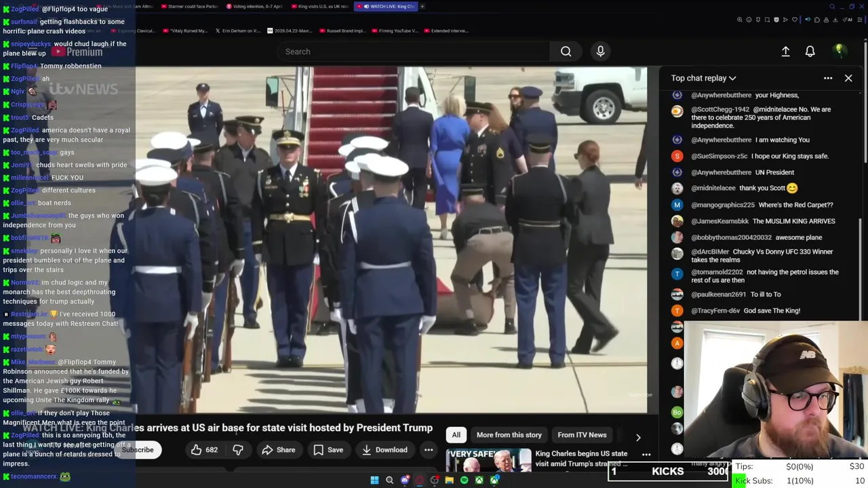Open the recommended video thumbnail VERY SAFE
The height and width of the screenshot is (488, 868).
point(488,460)
